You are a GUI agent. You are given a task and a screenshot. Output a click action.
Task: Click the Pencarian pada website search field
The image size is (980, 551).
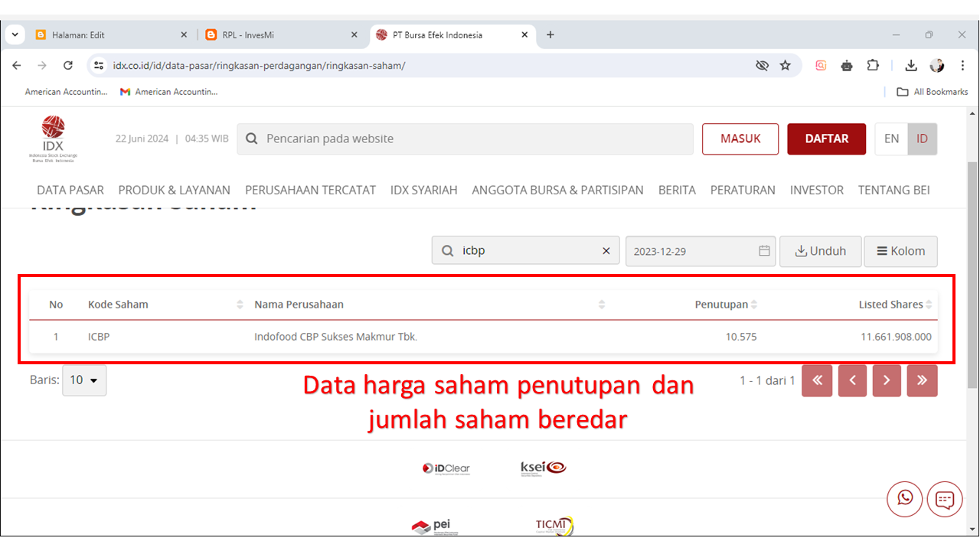464,139
